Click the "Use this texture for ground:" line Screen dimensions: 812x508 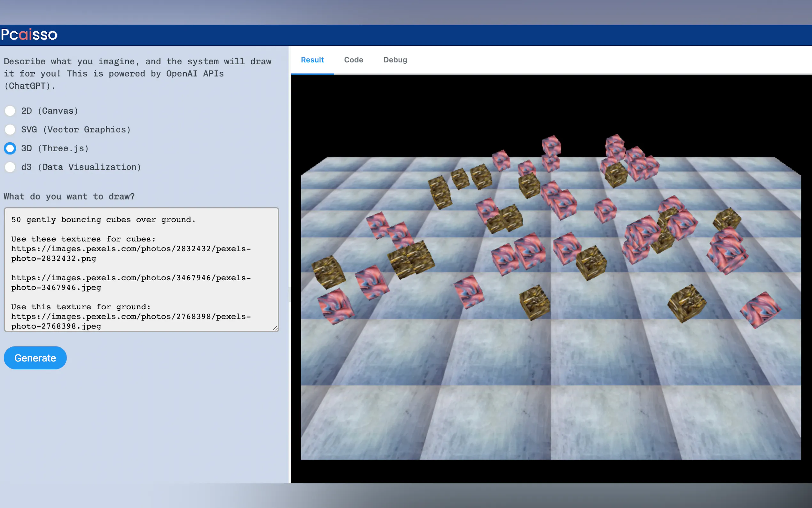81,307
